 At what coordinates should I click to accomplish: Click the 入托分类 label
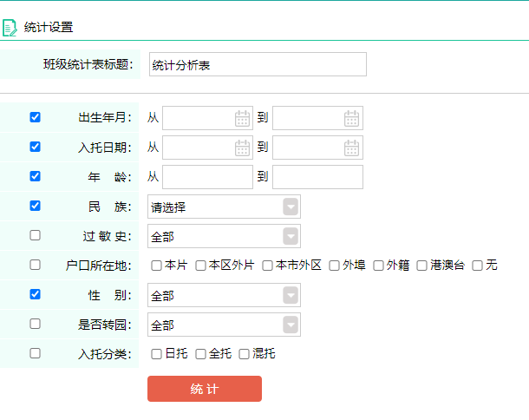point(105,354)
